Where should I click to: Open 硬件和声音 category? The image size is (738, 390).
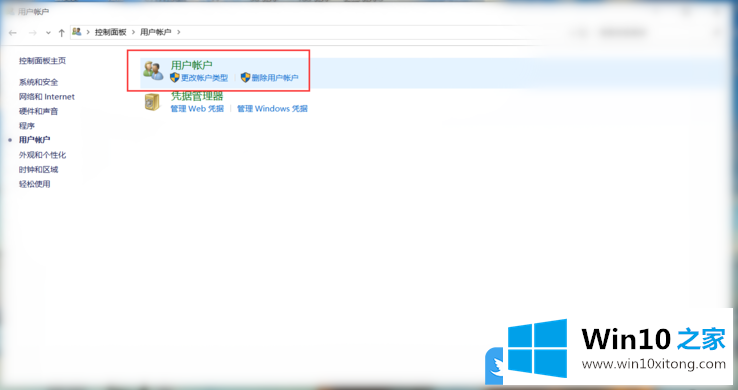tap(39, 111)
